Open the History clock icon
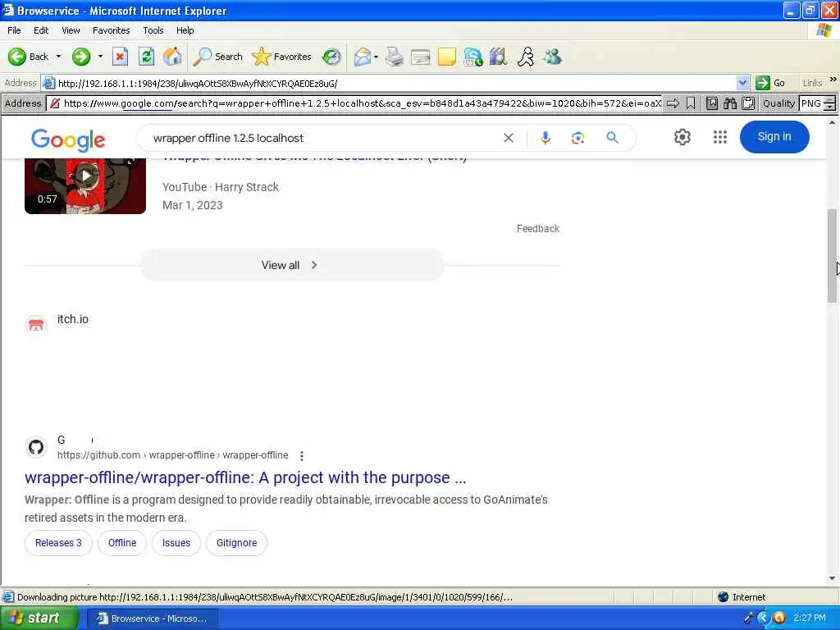 click(x=331, y=57)
